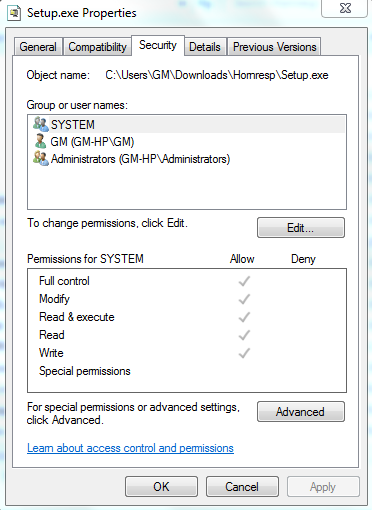Click the Read & execute Allow checkmark

pyautogui.click(x=244, y=317)
